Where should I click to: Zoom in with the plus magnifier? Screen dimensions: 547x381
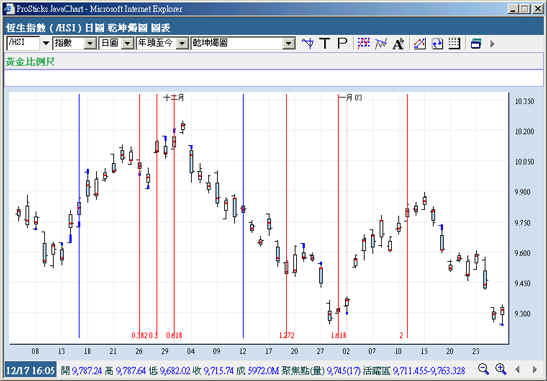pyautogui.click(x=501, y=369)
